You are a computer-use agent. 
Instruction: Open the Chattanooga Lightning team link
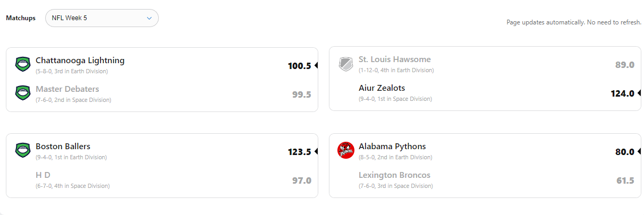point(80,61)
